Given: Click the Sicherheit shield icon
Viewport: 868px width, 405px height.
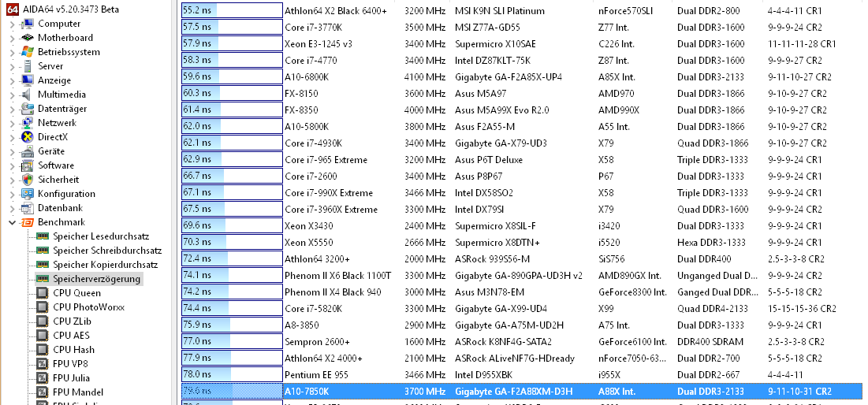Looking at the screenshot, I should pyautogui.click(x=27, y=180).
